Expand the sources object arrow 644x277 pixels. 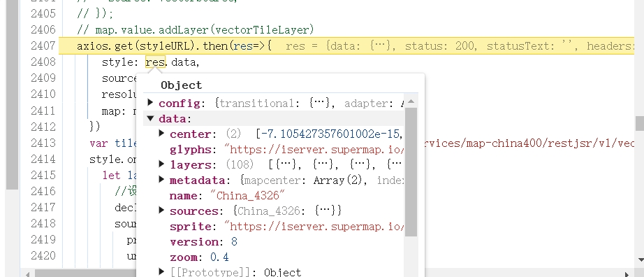coord(161,211)
